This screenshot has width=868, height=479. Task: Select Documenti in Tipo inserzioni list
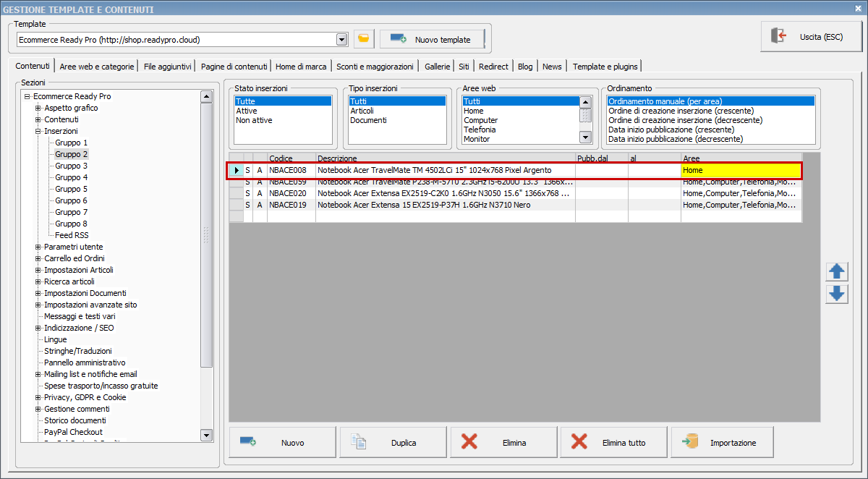[x=396, y=120]
